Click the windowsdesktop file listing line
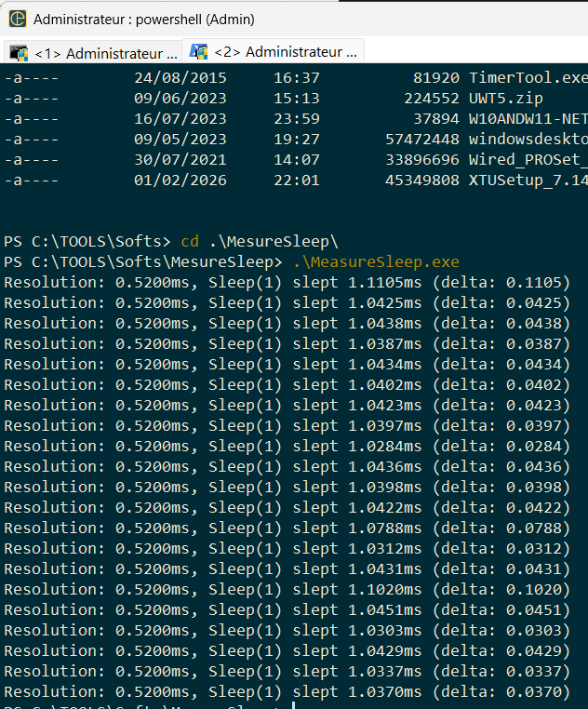This screenshot has height=709, width=588. pyautogui.click(x=528, y=139)
